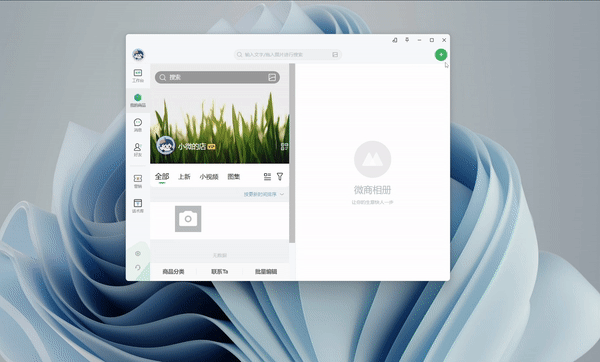Click the scan icon in gray 搜索 bar
The height and width of the screenshot is (362, 600).
272,77
